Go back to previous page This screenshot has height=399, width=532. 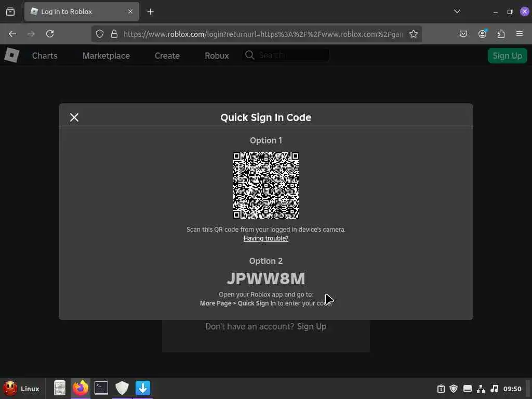point(12,34)
